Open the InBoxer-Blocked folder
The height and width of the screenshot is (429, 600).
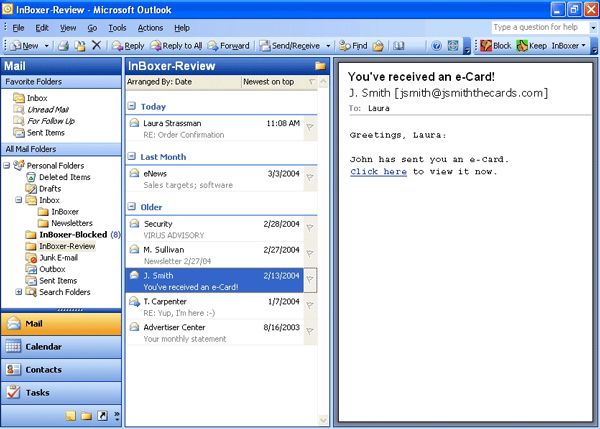tap(73, 235)
